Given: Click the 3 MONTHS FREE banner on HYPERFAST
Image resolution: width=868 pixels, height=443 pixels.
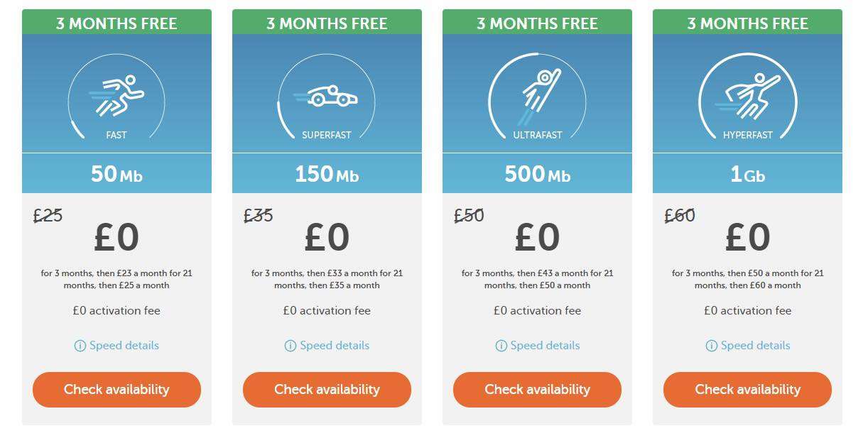Looking at the screenshot, I should pos(747,22).
